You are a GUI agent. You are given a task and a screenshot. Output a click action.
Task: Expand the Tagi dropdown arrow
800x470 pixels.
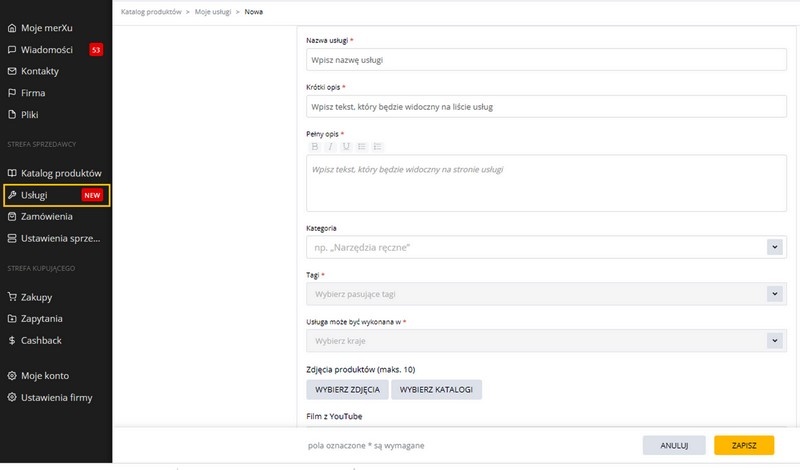pyautogui.click(x=774, y=294)
